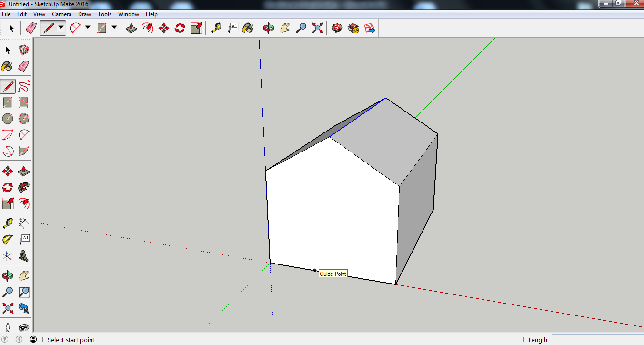This screenshot has height=345, width=644.
Task: Open the Draw menu
Action: point(84,14)
